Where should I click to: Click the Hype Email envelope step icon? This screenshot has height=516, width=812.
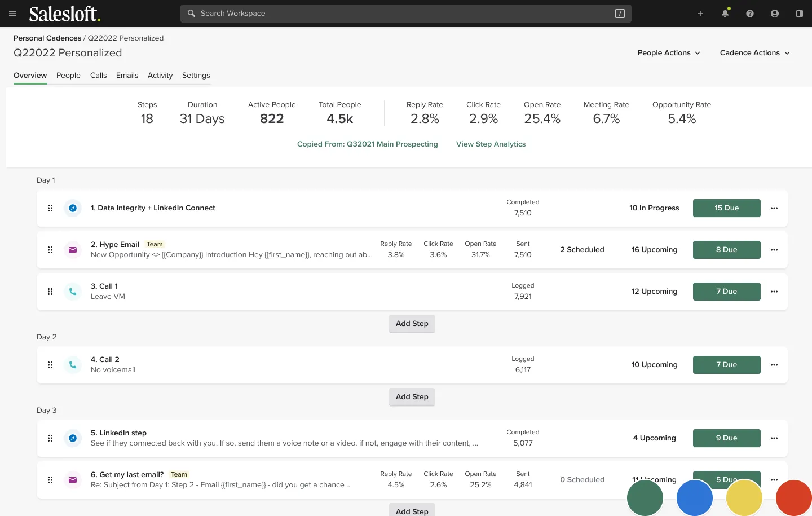[73, 250]
